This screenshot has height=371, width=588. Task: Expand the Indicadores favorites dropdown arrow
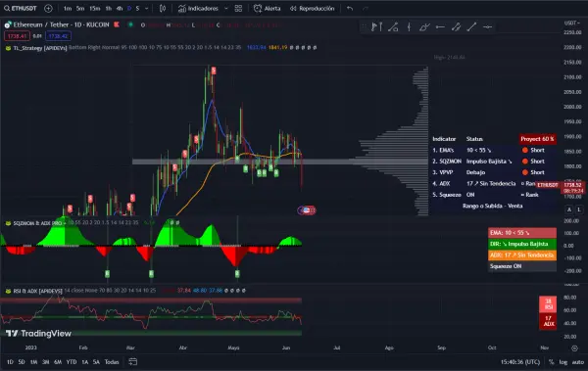pyautogui.click(x=225, y=8)
